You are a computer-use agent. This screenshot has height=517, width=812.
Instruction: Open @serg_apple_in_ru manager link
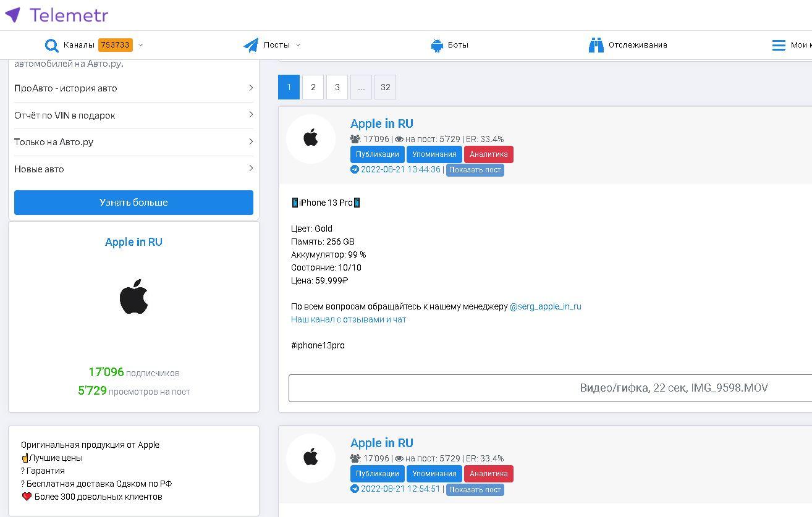click(546, 306)
